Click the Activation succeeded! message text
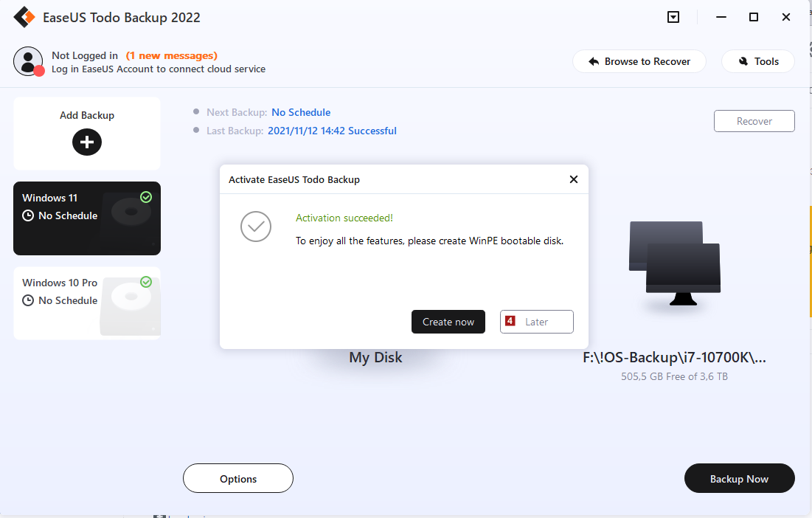 coord(344,218)
